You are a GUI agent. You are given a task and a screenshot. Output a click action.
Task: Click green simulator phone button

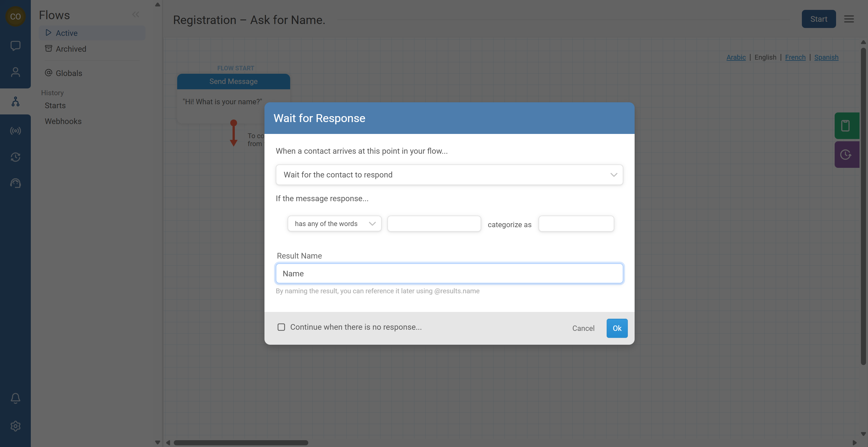click(x=846, y=126)
